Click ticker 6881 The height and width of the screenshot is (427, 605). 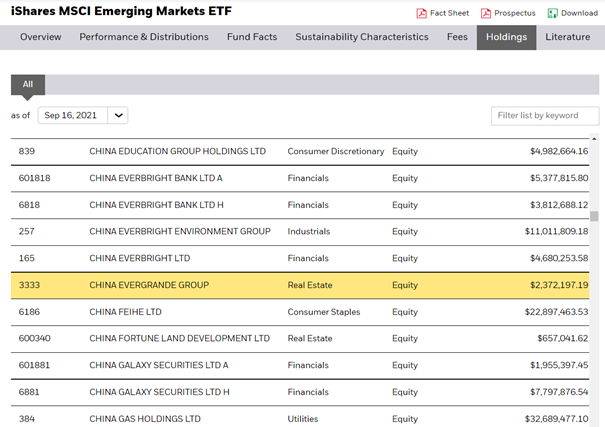(x=29, y=392)
